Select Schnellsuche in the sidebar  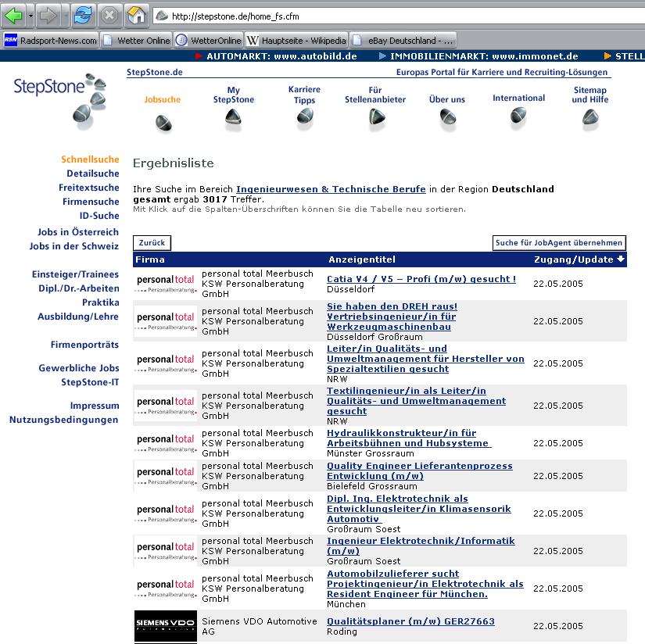(90, 159)
